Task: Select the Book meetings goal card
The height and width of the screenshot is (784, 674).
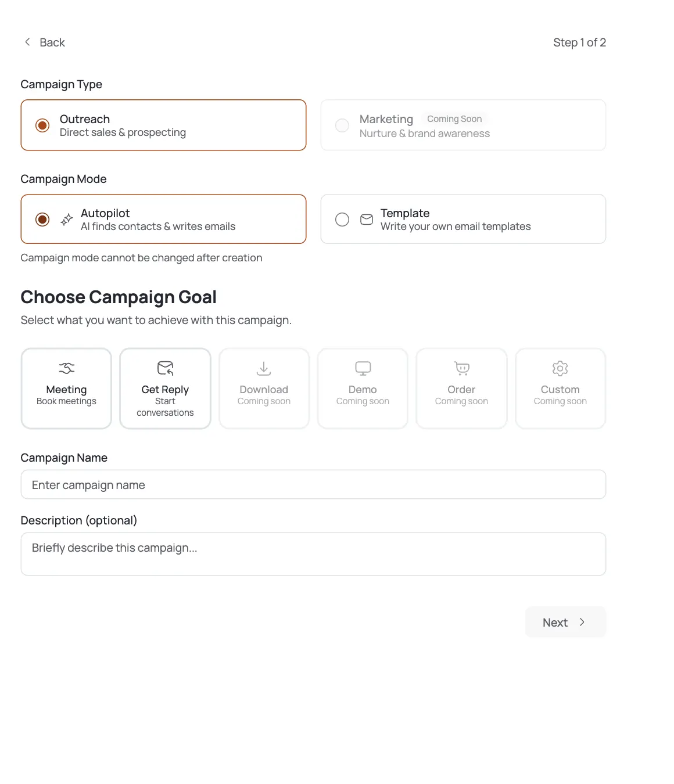Action: tap(66, 389)
